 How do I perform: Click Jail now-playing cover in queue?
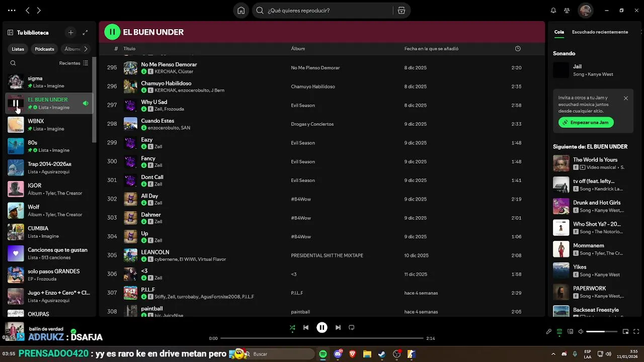(561, 70)
